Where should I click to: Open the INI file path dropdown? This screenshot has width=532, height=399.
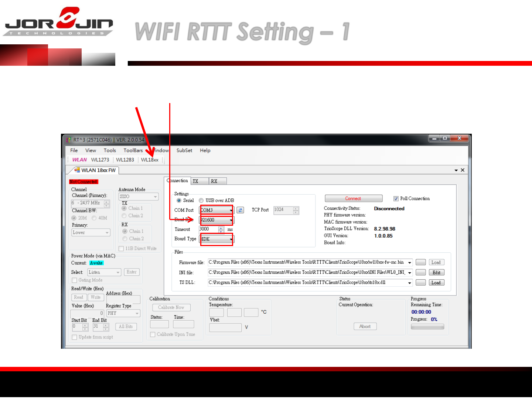[410, 273]
